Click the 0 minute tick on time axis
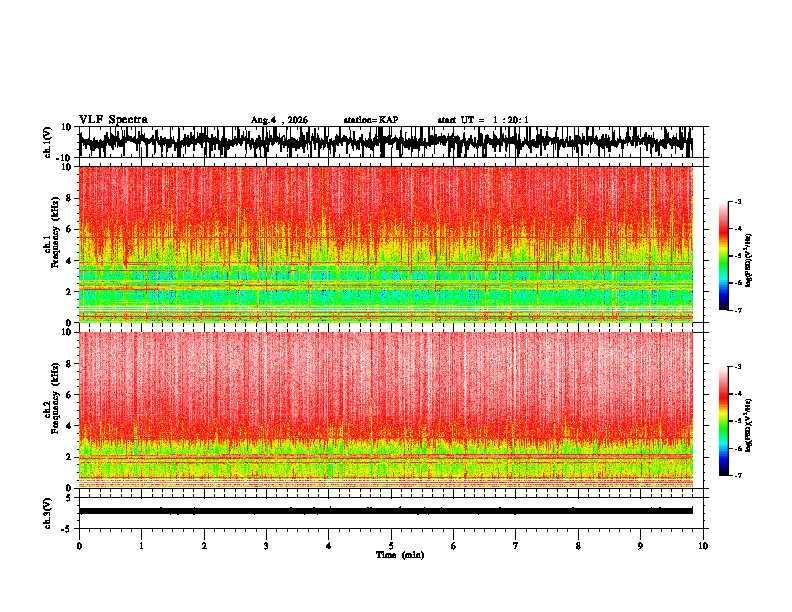The width and height of the screenshot is (792, 612). pyautogui.click(x=79, y=546)
